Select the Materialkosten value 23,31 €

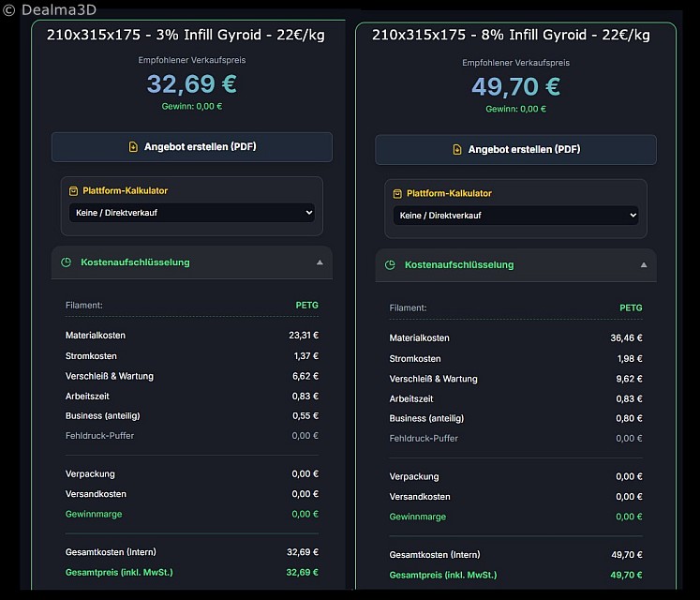click(x=303, y=335)
